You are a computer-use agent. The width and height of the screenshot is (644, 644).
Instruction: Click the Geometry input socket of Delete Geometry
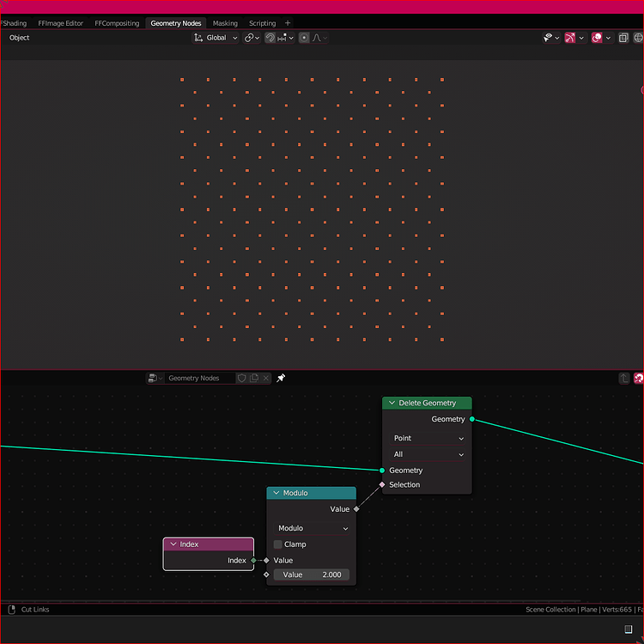click(382, 471)
